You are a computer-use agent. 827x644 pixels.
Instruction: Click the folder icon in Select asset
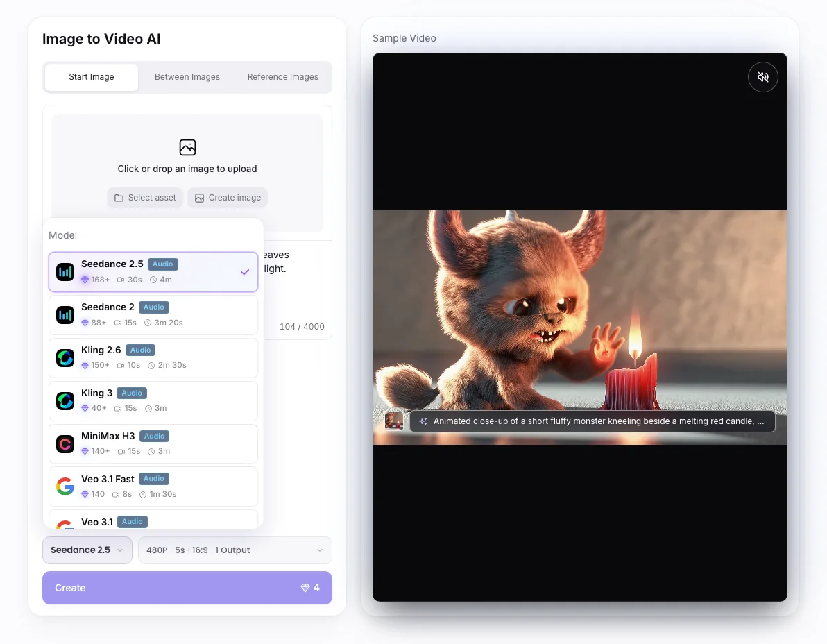[x=119, y=198]
